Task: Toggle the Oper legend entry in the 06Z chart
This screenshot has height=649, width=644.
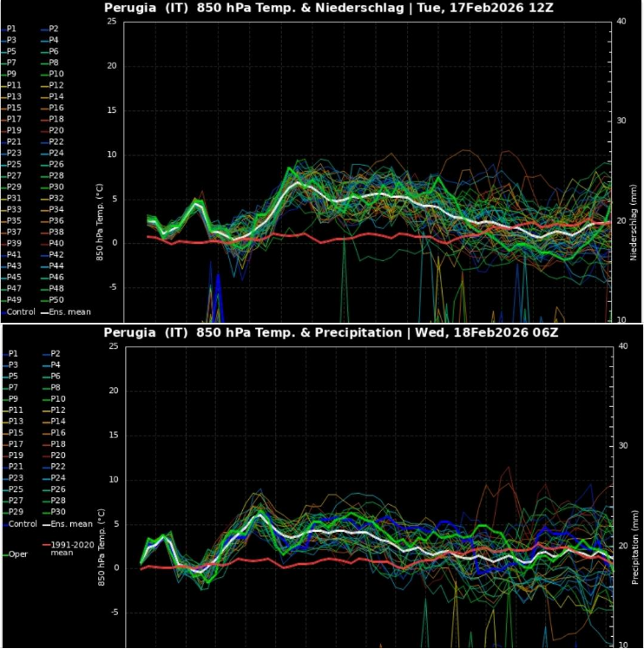Action: [18, 554]
